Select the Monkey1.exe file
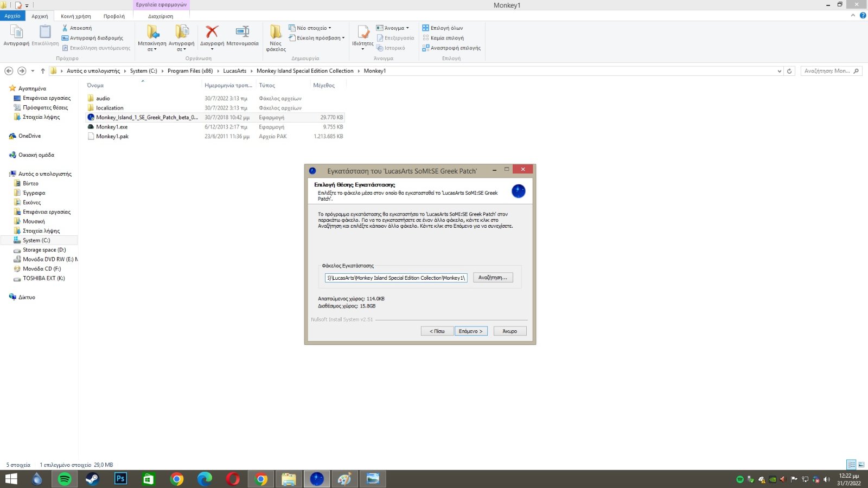868x488 pixels. coord(112,127)
